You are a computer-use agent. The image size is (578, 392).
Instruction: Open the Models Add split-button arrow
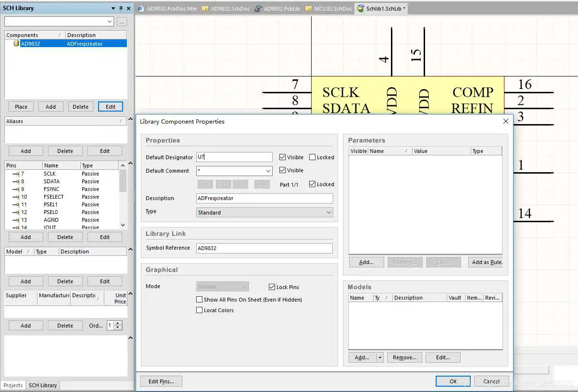(380, 357)
